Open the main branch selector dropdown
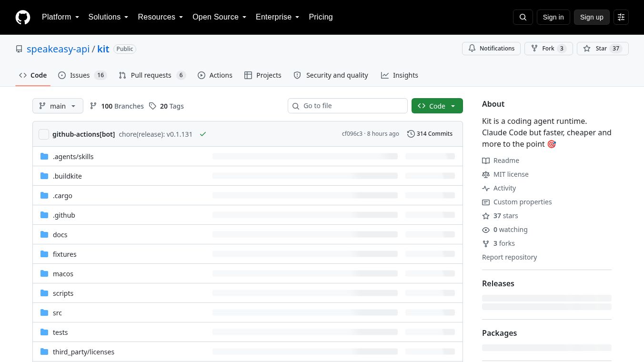 (x=58, y=106)
